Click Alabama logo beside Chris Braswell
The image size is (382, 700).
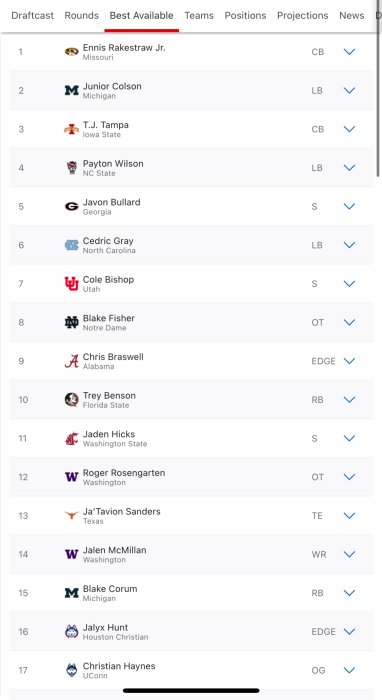71,361
